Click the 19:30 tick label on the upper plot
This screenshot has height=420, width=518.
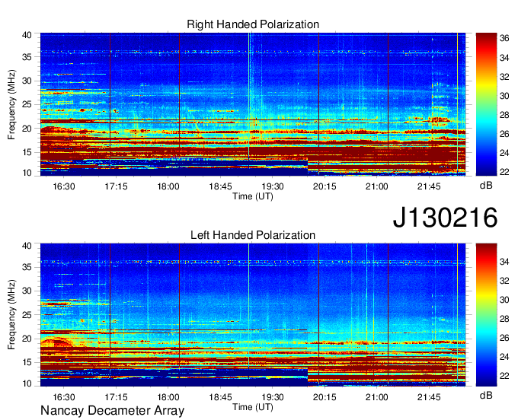(273, 186)
